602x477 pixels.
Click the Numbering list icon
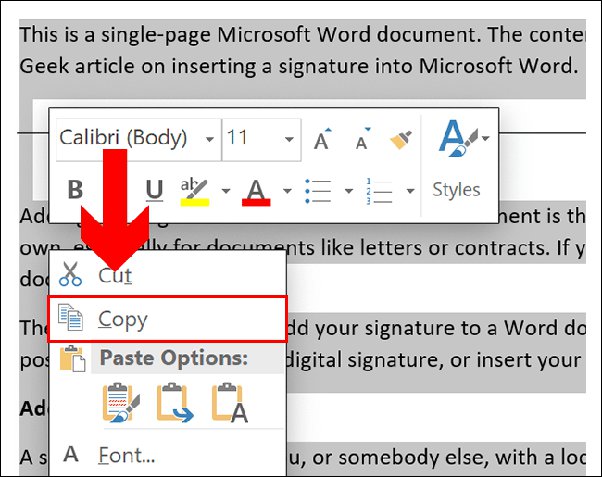pos(381,190)
